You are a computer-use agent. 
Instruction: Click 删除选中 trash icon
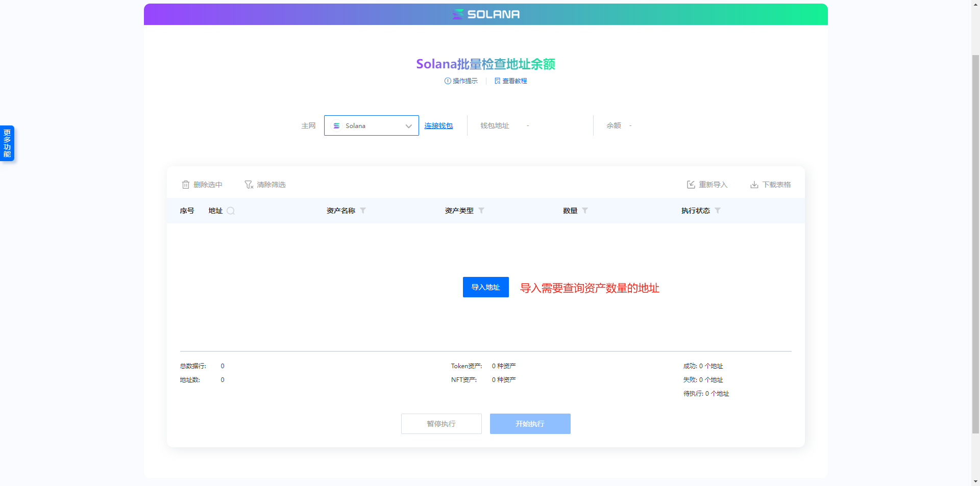click(x=186, y=185)
